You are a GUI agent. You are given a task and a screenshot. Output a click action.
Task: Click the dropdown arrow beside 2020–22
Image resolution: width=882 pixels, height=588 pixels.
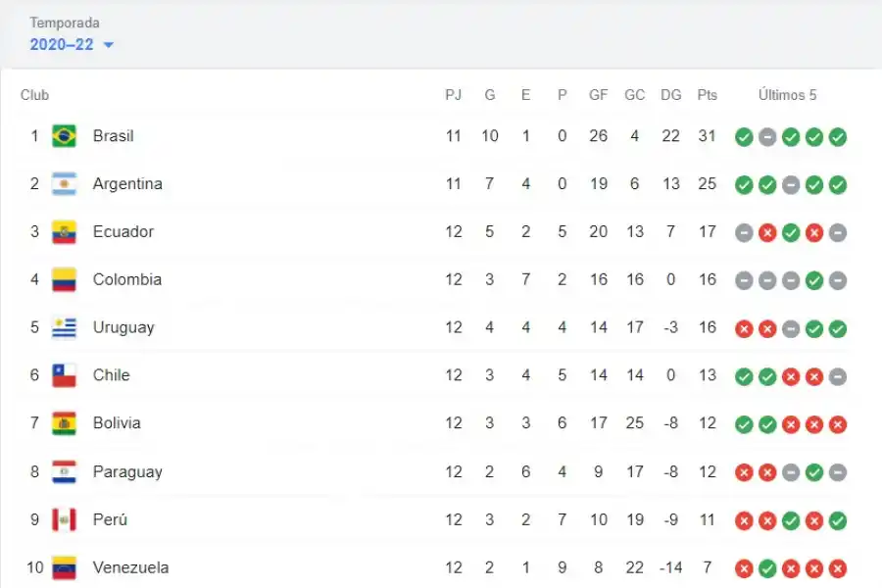(108, 45)
